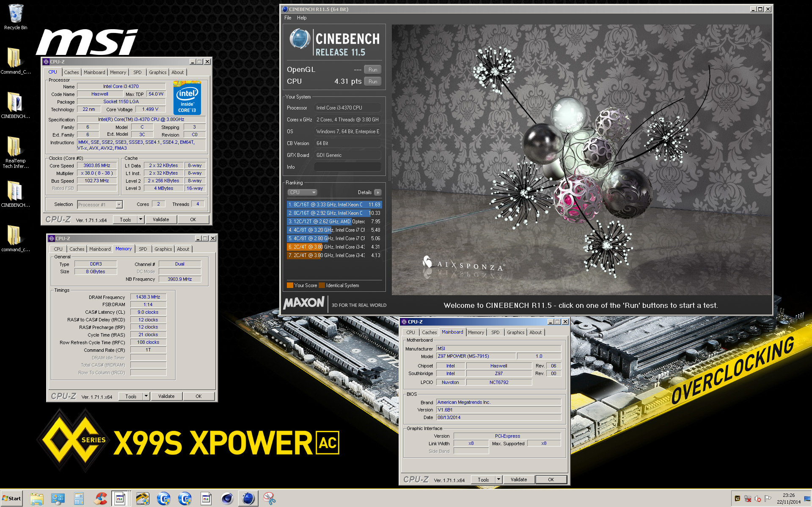Open the dark Cinema 4D sphere taskbar icon
The width and height of the screenshot is (812, 507).
click(x=227, y=499)
